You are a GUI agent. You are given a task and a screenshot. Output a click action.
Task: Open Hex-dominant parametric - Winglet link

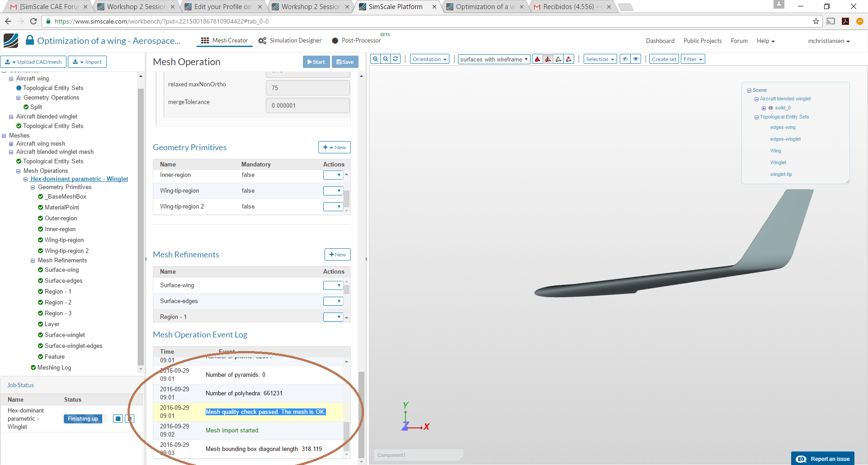pos(79,179)
